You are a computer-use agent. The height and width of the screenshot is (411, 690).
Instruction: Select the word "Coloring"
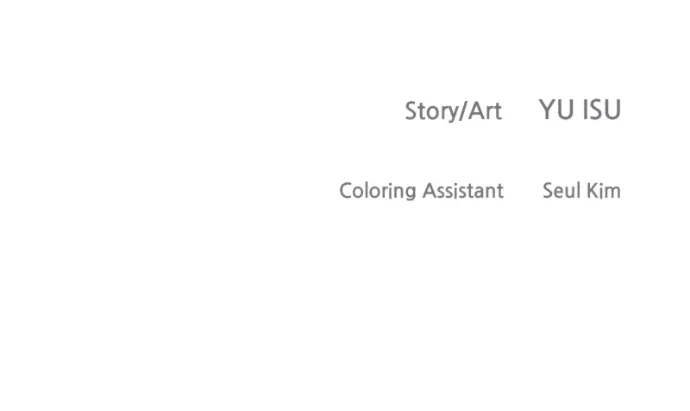click(x=378, y=191)
